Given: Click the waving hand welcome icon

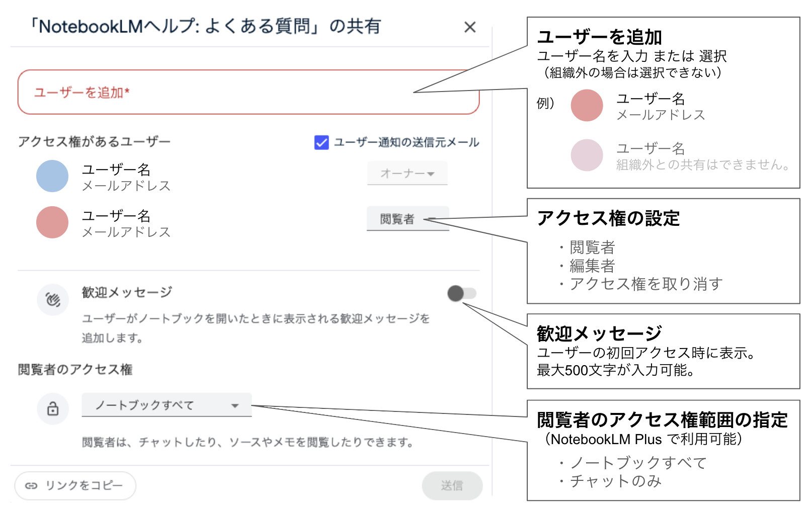Looking at the screenshot, I should click(53, 300).
